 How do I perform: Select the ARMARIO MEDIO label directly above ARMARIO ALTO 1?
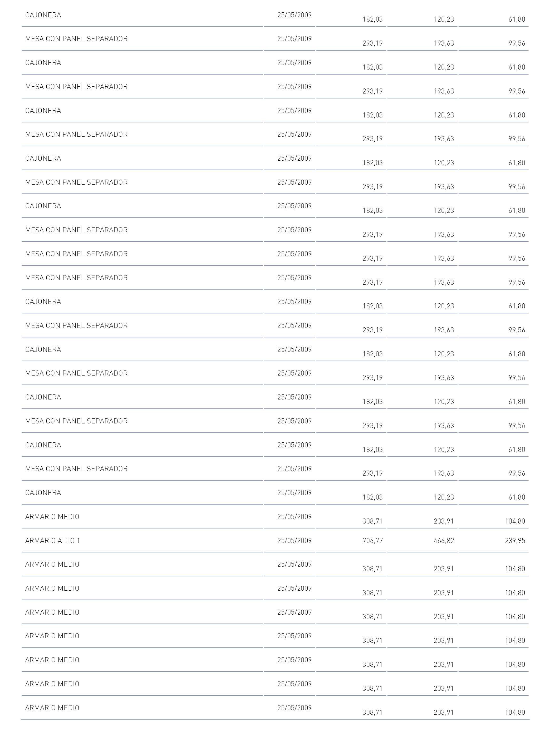(x=52, y=517)
